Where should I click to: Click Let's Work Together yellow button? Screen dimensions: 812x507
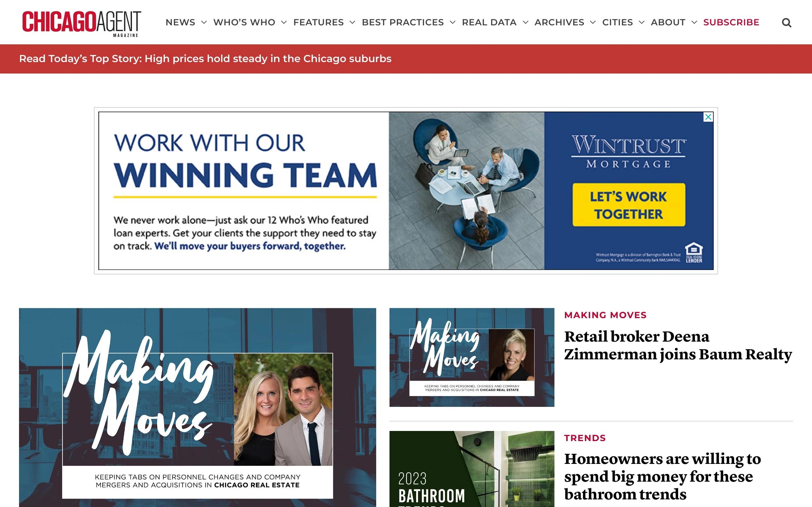[629, 205]
